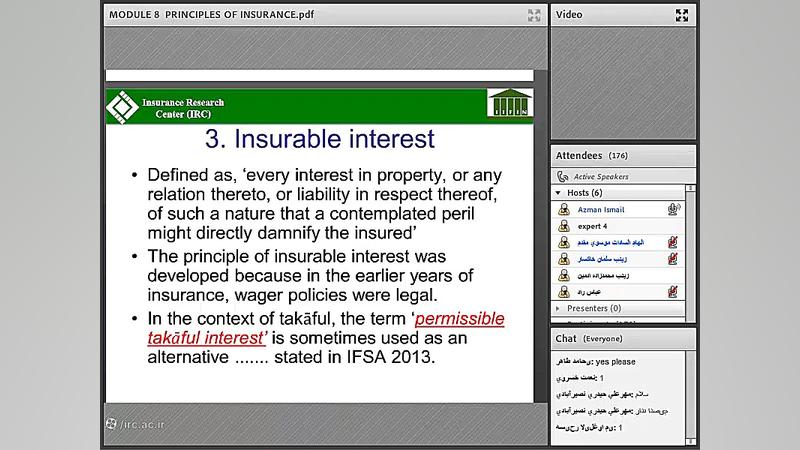Click the Attendees list scrollbar track
Viewport: 800px width, 450px height.
click(690, 255)
